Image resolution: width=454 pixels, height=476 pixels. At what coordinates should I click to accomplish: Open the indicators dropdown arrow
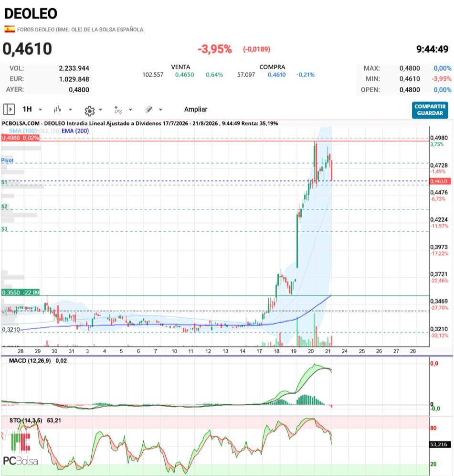(131, 109)
